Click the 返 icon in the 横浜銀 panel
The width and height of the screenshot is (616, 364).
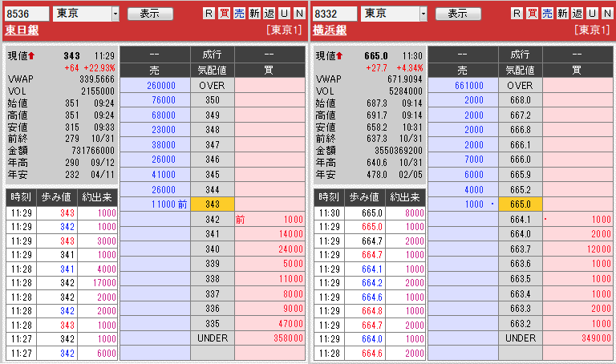(577, 14)
